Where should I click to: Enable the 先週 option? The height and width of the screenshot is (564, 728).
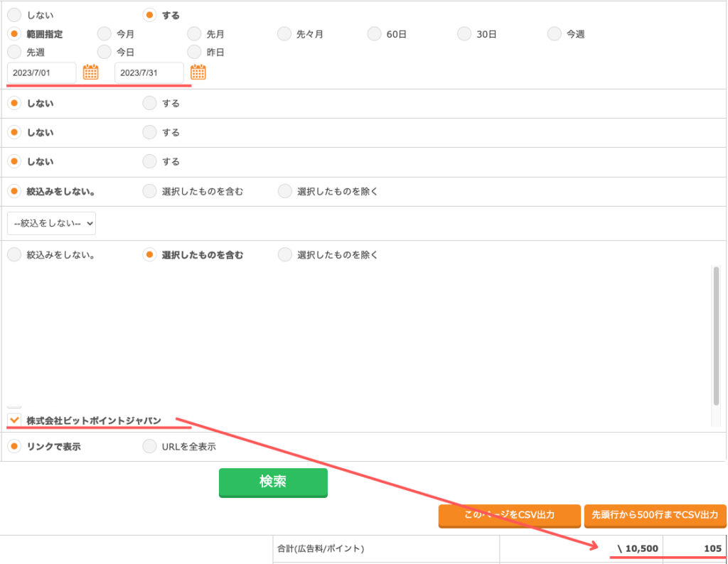click(13, 52)
